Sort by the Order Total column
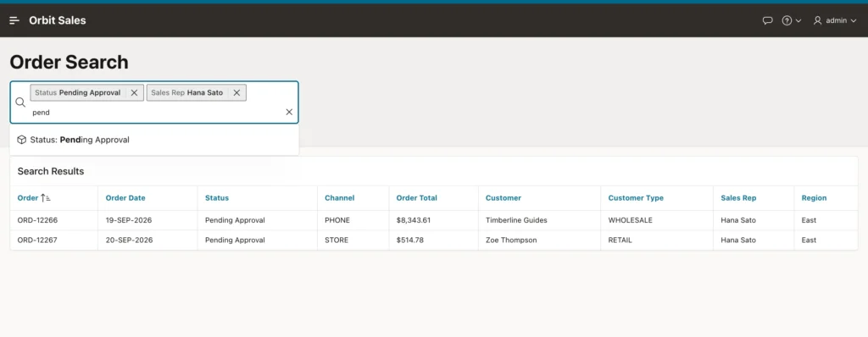868x337 pixels. pyautogui.click(x=417, y=197)
